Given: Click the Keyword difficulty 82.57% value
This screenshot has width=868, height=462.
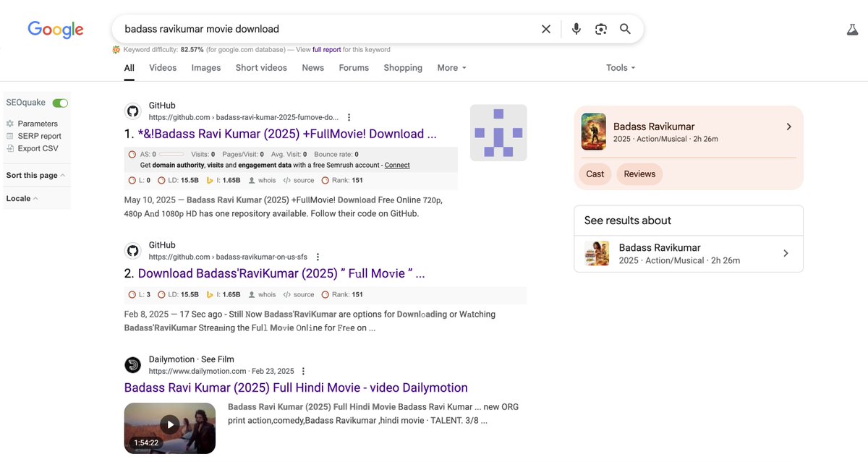Looking at the screenshot, I should [x=192, y=50].
